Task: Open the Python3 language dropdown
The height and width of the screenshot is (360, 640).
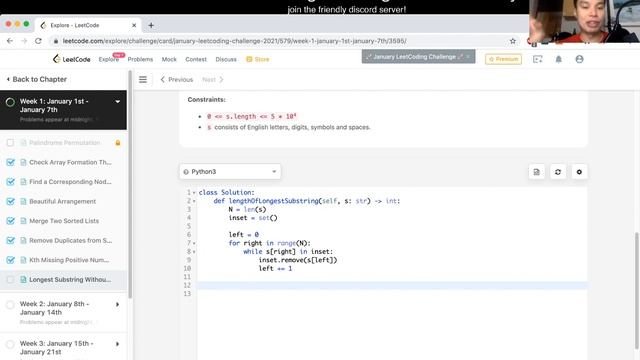Action: click(x=230, y=172)
